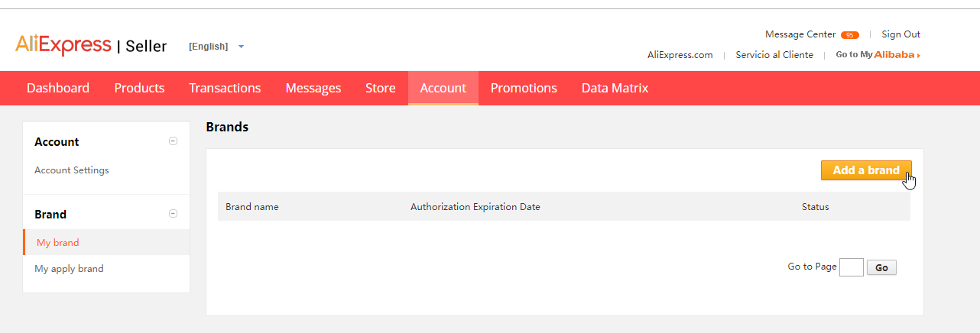
Task: Open the Dashboard tab
Action: (x=58, y=88)
